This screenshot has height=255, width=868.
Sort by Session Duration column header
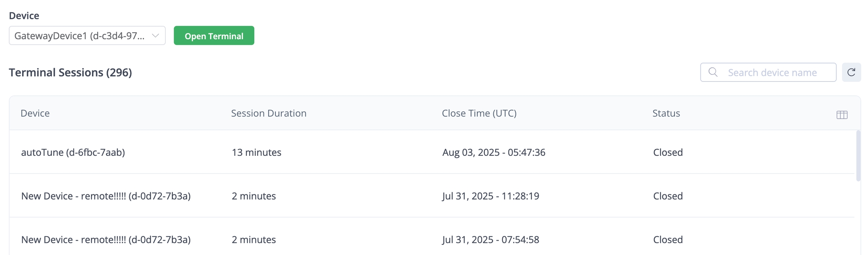coord(269,113)
